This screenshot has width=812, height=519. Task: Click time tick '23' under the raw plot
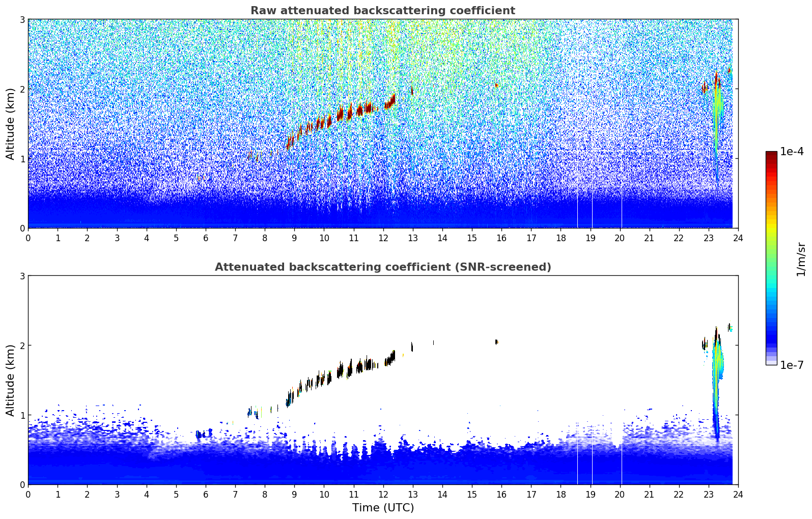708,238
